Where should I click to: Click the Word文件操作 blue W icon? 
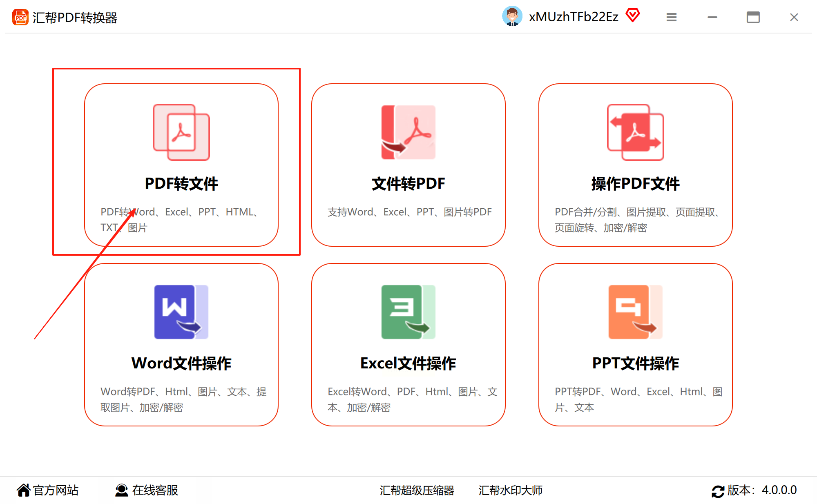181,312
